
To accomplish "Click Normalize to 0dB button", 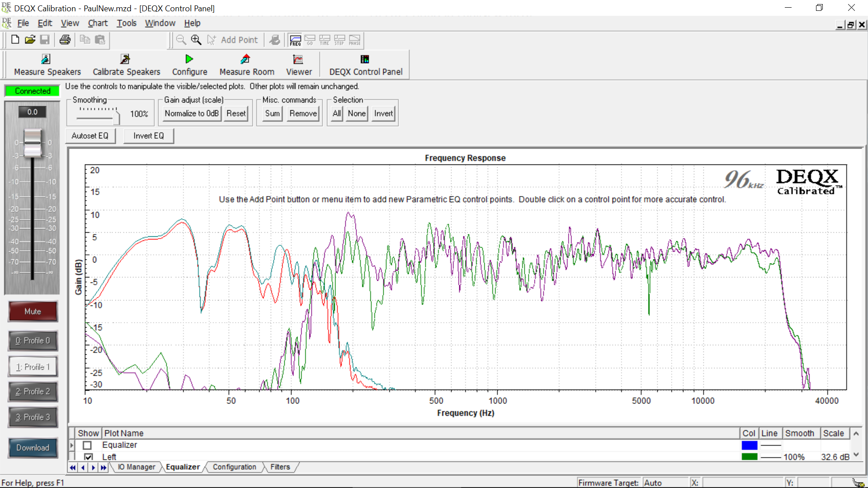I will pos(192,113).
